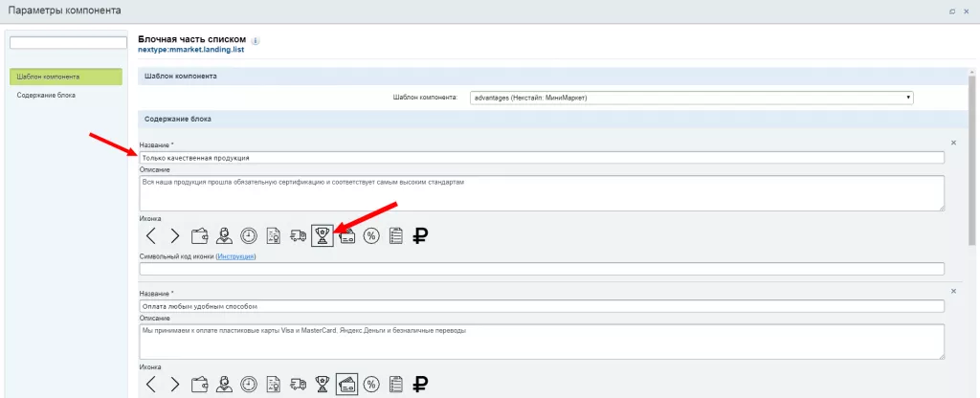Screen dimensions: 980x398
Task: Close the 'Параметры компонента' dialog
Action: pyautogui.click(x=967, y=11)
